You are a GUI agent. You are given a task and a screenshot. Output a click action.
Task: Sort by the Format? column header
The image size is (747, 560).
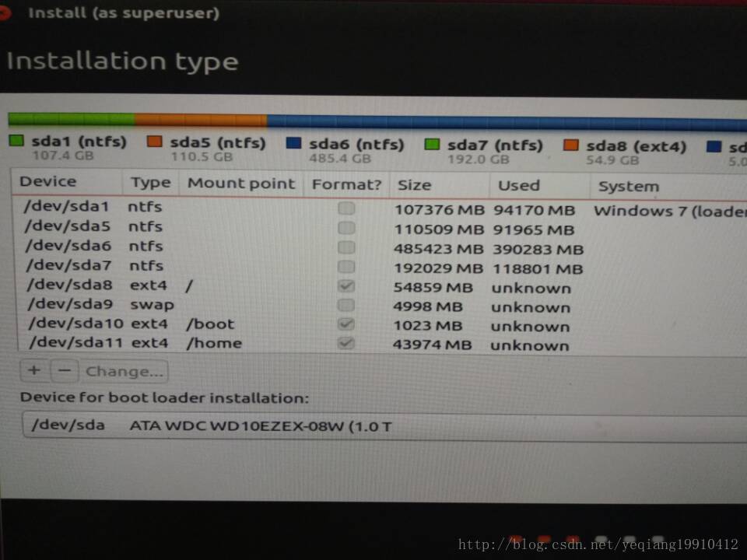tap(346, 185)
